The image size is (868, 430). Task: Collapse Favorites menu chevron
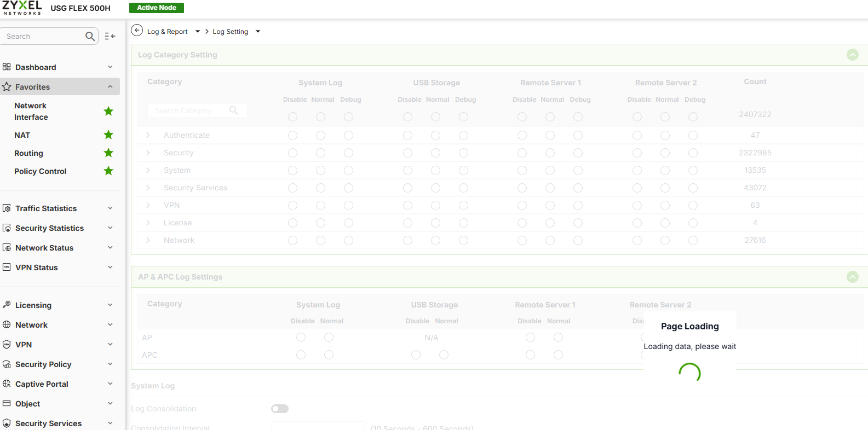[110, 86]
